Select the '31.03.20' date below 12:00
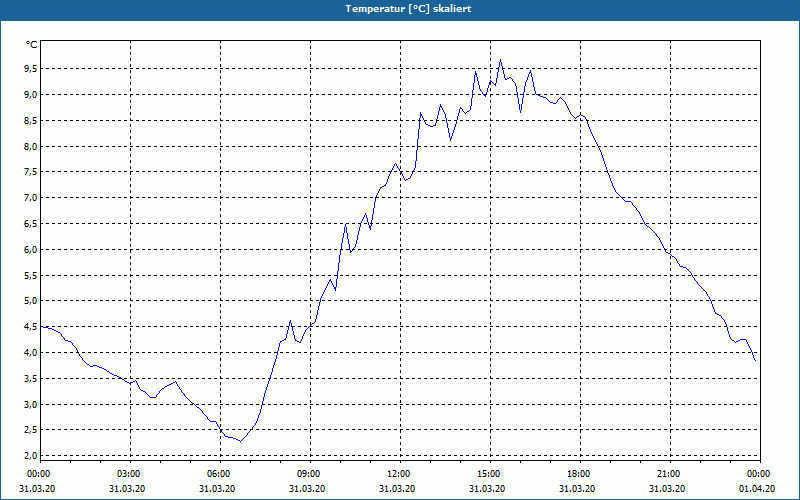Viewport: 800px width, 500px height. point(397,489)
